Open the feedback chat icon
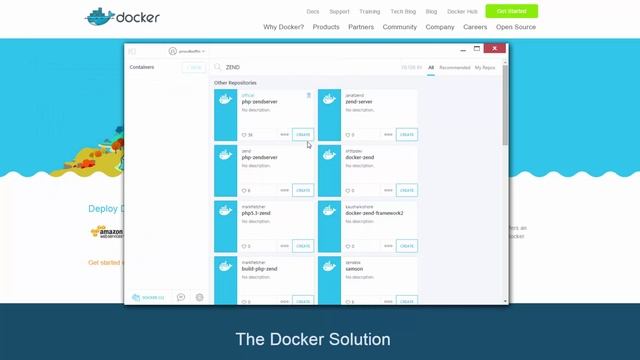The image size is (640, 360). pyautogui.click(x=181, y=297)
